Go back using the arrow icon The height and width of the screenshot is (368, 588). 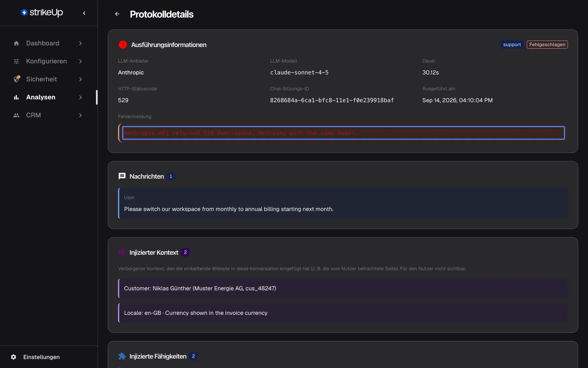117,14
